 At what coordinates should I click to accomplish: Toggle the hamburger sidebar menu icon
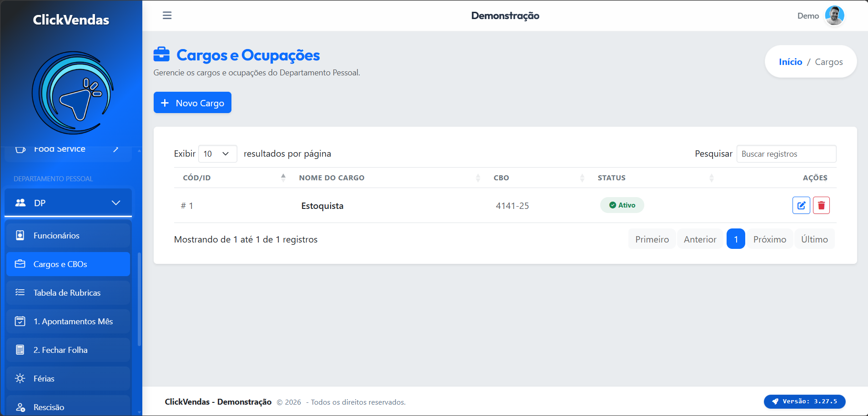click(x=167, y=15)
